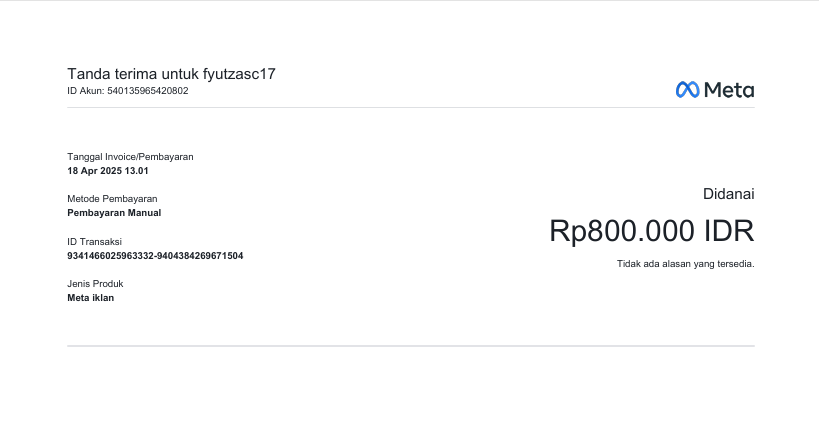The width and height of the screenshot is (819, 445).
Task: Click the 'ID Transaksi' label
Action: [x=94, y=242]
